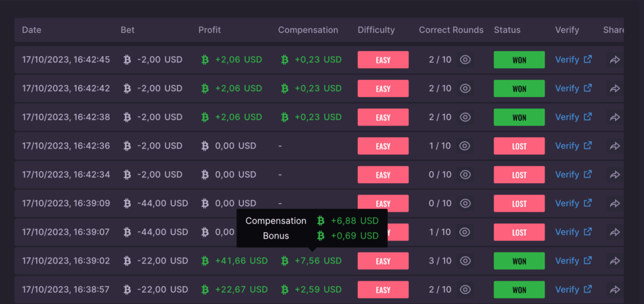Click the external-link icon beside Verify in the 16:42:45 row

click(588, 59)
